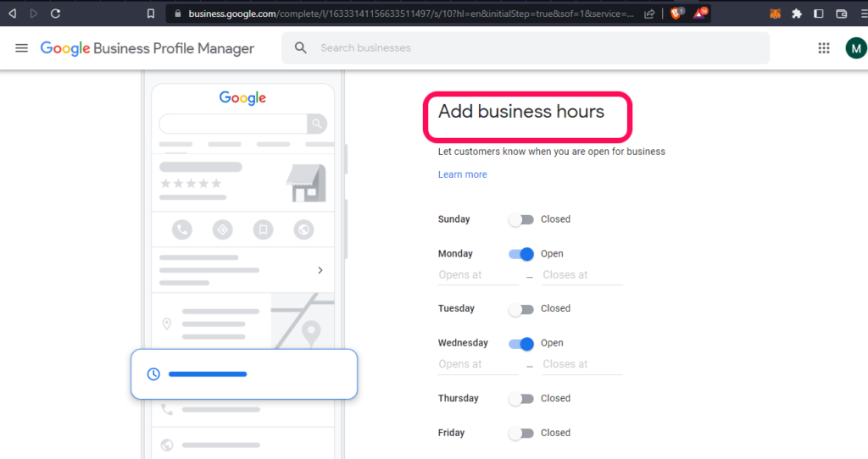Viewport: 868px width, 459px height.
Task: Click the Let customers know description text
Action: [x=551, y=152]
